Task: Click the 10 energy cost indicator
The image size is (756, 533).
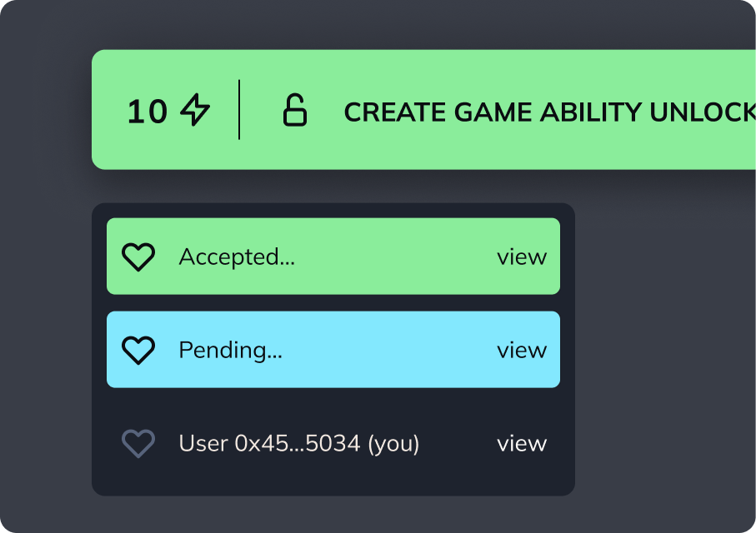Action: click(x=147, y=112)
